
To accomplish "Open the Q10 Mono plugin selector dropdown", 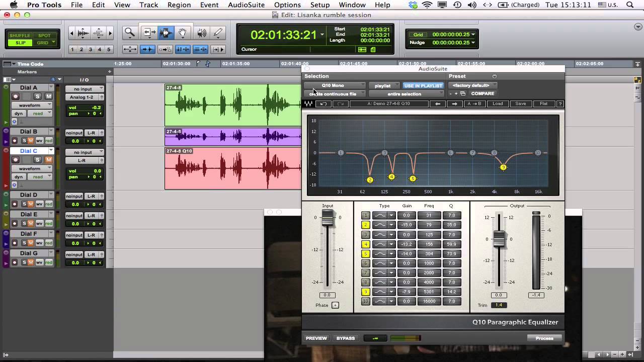I will click(335, 85).
